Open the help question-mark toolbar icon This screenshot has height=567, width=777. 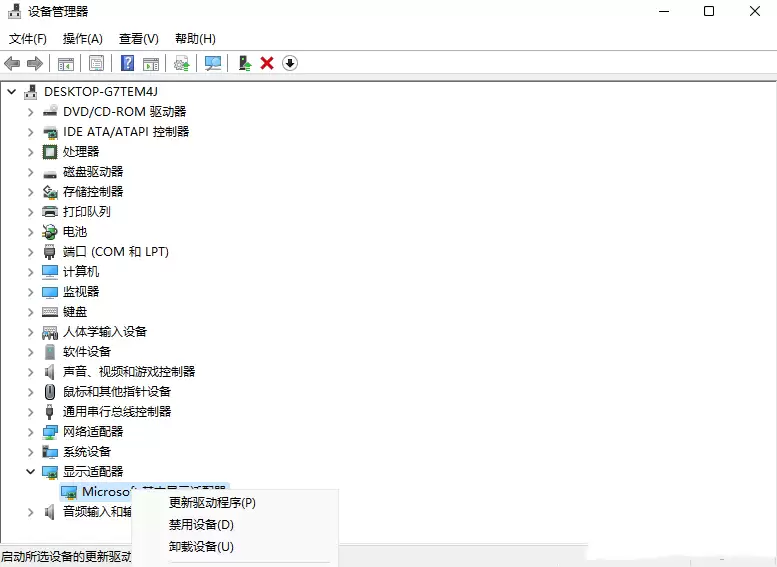coord(127,63)
